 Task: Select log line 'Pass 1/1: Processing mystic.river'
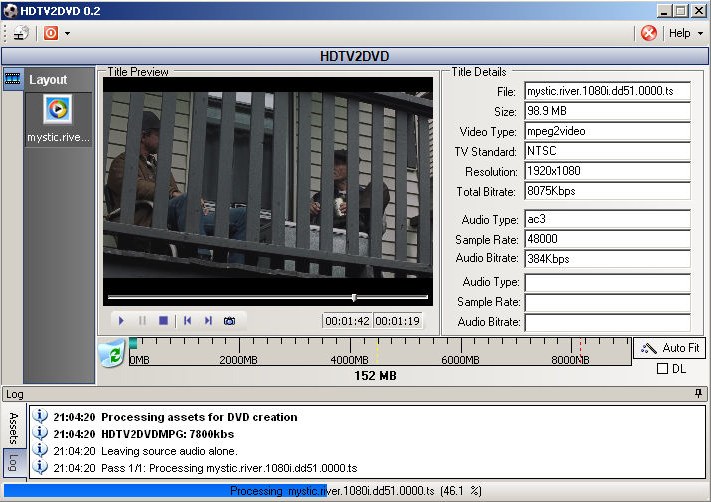coord(229,468)
